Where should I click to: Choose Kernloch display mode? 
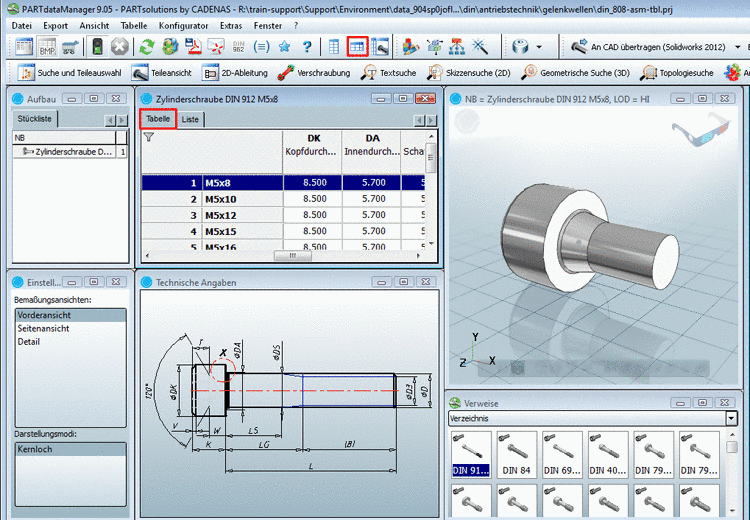click(37, 450)
